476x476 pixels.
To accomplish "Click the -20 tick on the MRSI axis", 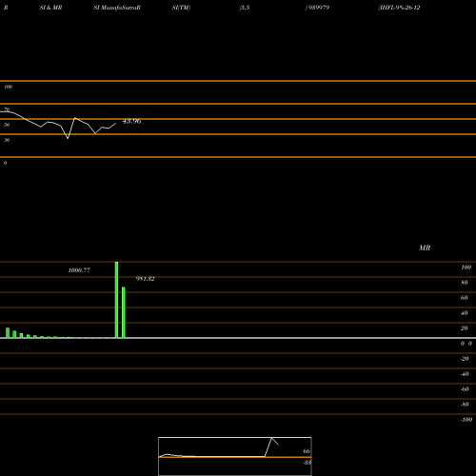I will tap(465, 359).
